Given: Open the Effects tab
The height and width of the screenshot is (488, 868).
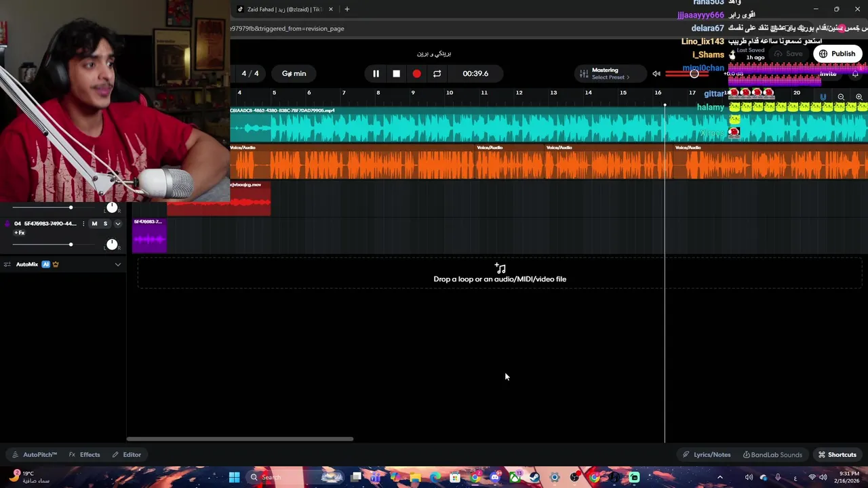Looking at the screenshot, I should click(x=85, y=455).
